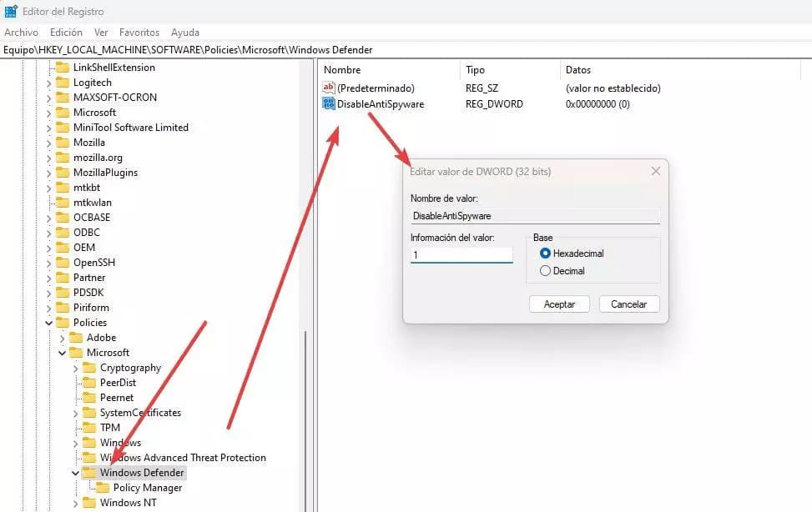The width and height of the screenshot is (812, 512).
Task: Open the Ver menu
Action: tap(101, 32)
